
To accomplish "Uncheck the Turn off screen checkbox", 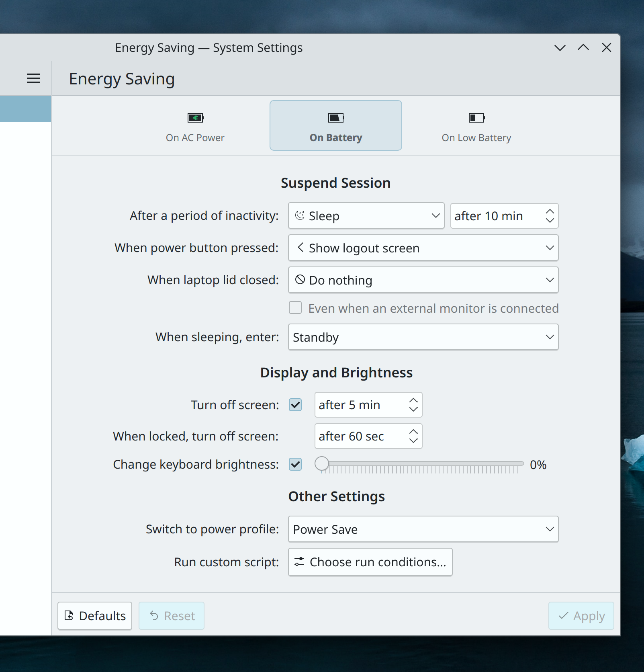I will point(295,405).
